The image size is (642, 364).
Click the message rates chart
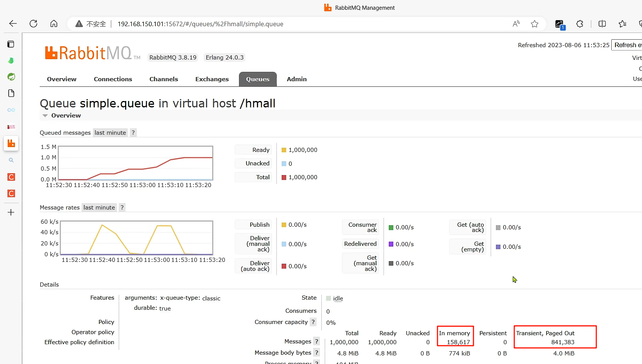click(x=137, y=238)
